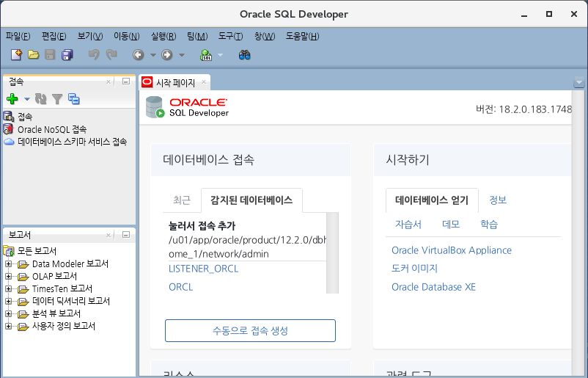Viewport: 588px width, 378px height.
Task: Expand OLAP 보고서 node
Action: pyautogui.click(x=8, y=276)
